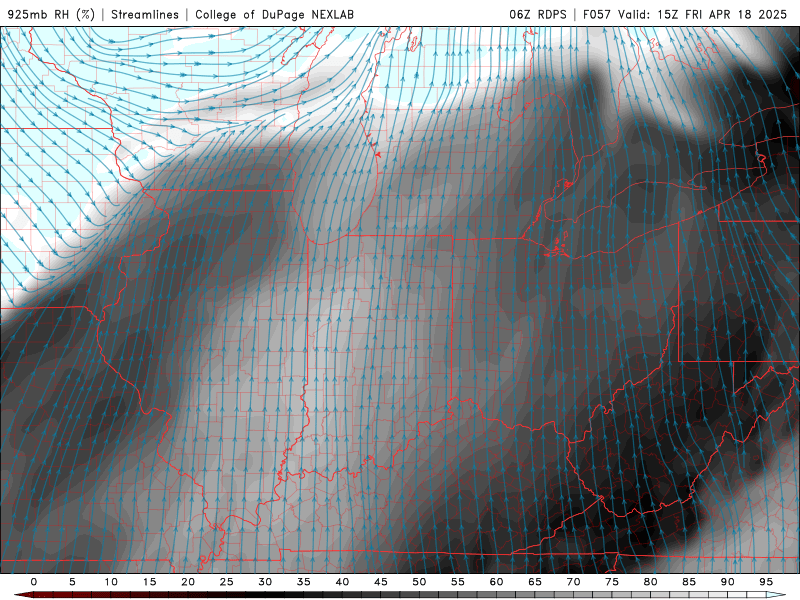This screenshot has height=600, width=800.
Task: Click the '70' value on color scale
Action: tap(573, 582)
